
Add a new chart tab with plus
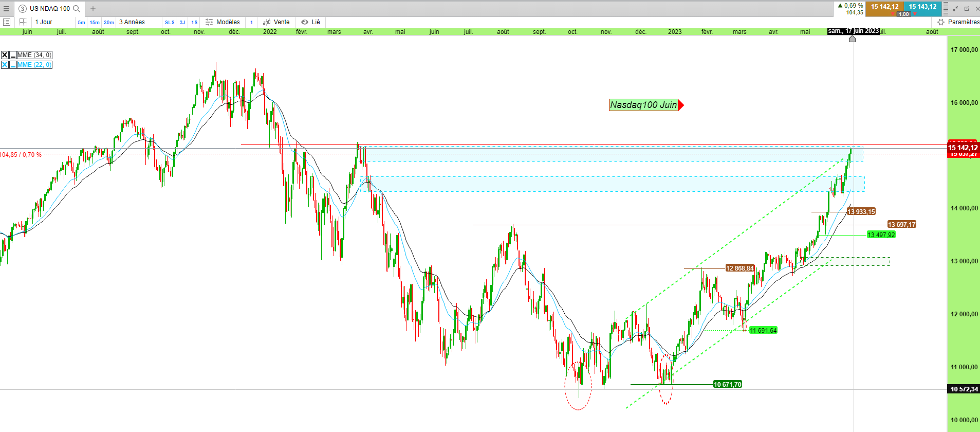click(93, 8)
